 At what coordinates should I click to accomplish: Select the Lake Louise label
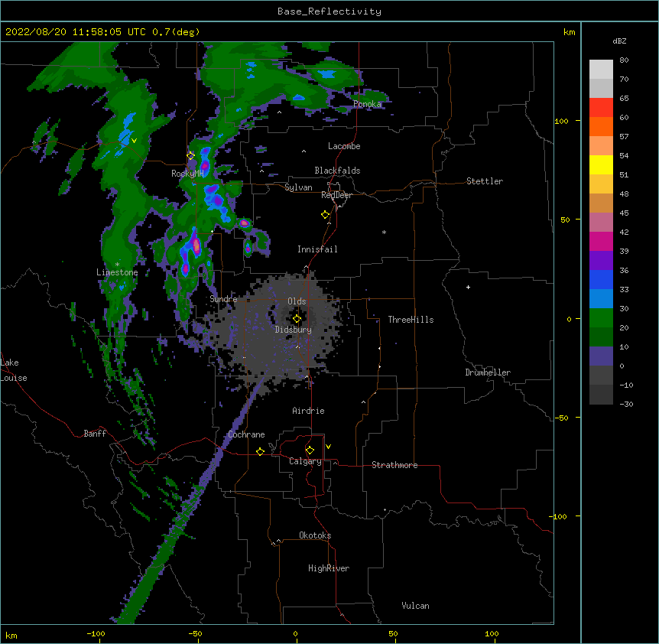tap(14, 370)
